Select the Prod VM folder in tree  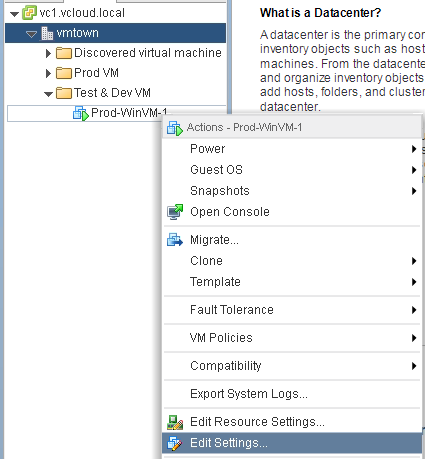[x=96, y=73]
